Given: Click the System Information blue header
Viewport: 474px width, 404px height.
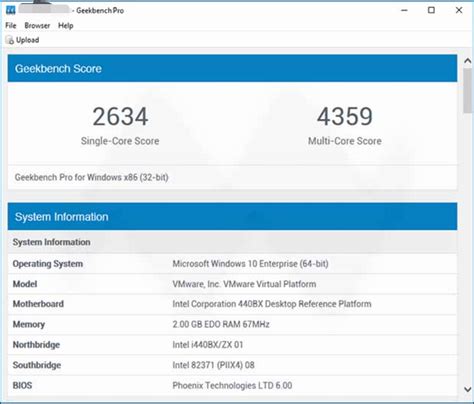Looking at the screenshot, I should (232, 217).
